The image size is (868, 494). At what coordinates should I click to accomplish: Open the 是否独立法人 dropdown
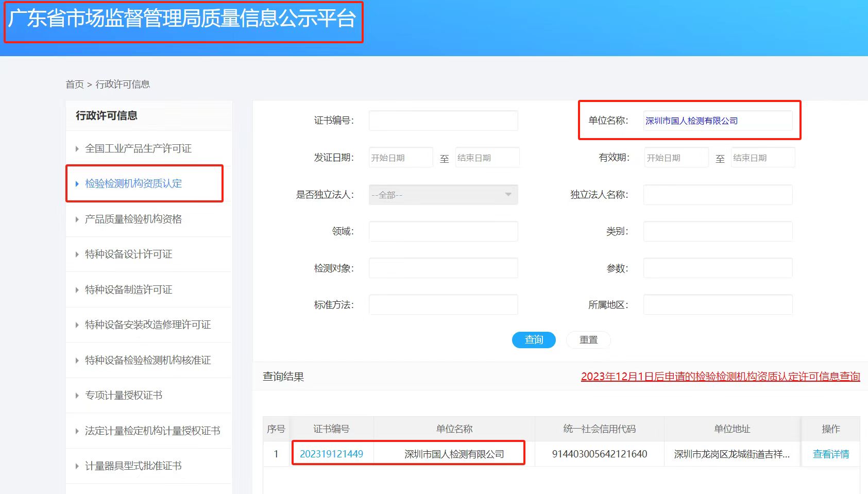point(444,195)
